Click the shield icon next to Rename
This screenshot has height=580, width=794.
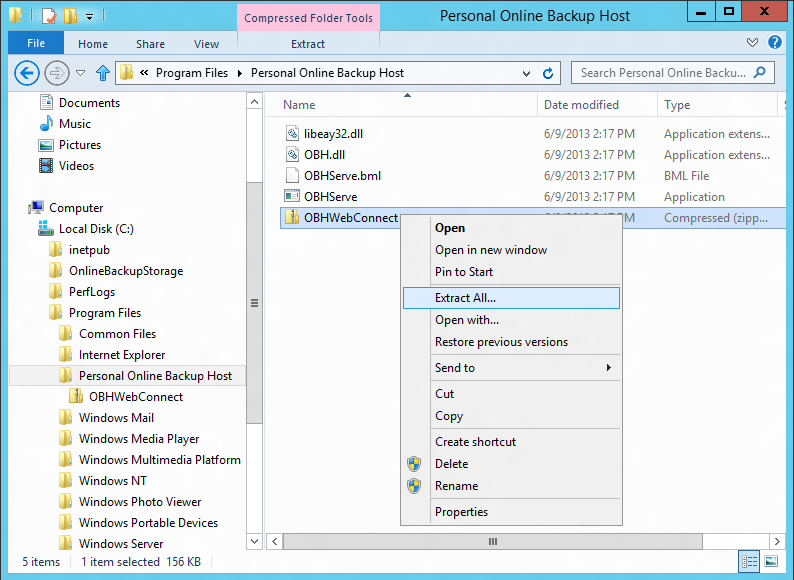[x=414, y=486]
